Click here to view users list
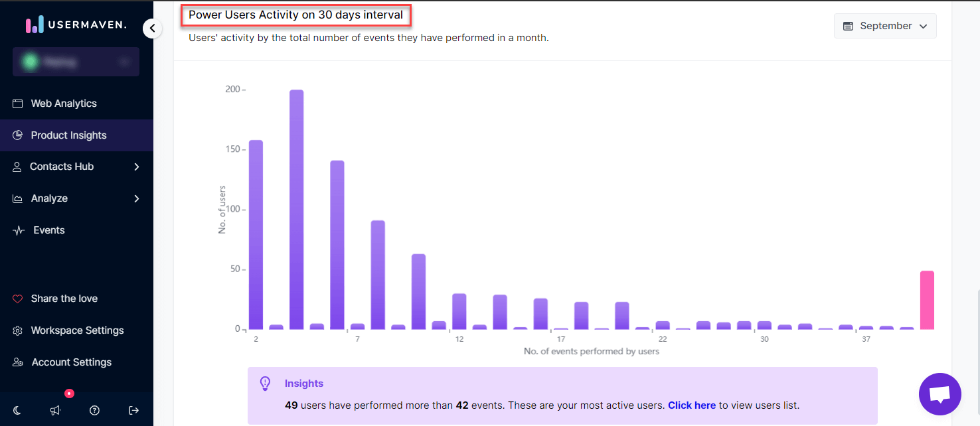 [691, 405]
